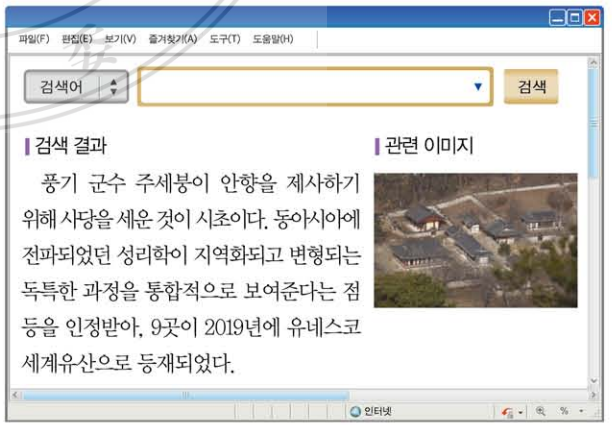This screenshot has height=425, width=612.
Task: Open the 편집(E) menu
Action: pyautogui.click(x=77, y=39)
